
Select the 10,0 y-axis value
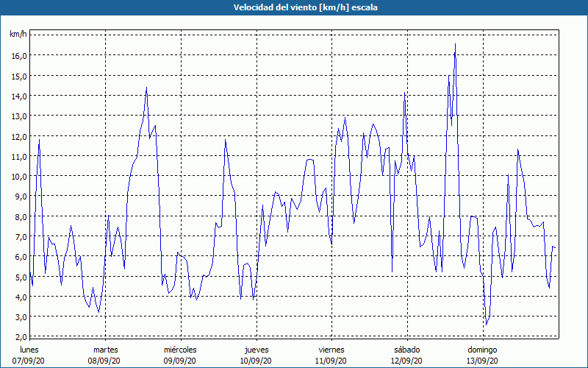tap(19, 176)
